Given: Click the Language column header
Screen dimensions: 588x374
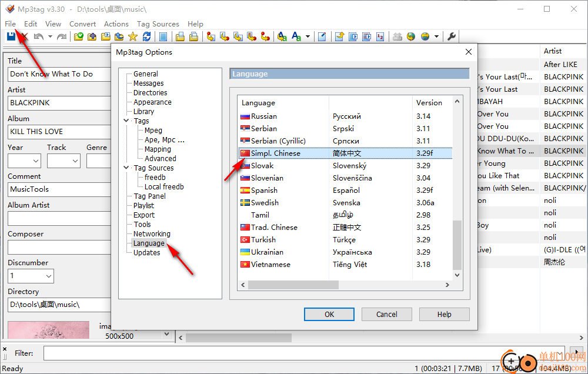Looking at the screenshot, I should [x=283, y=103].
